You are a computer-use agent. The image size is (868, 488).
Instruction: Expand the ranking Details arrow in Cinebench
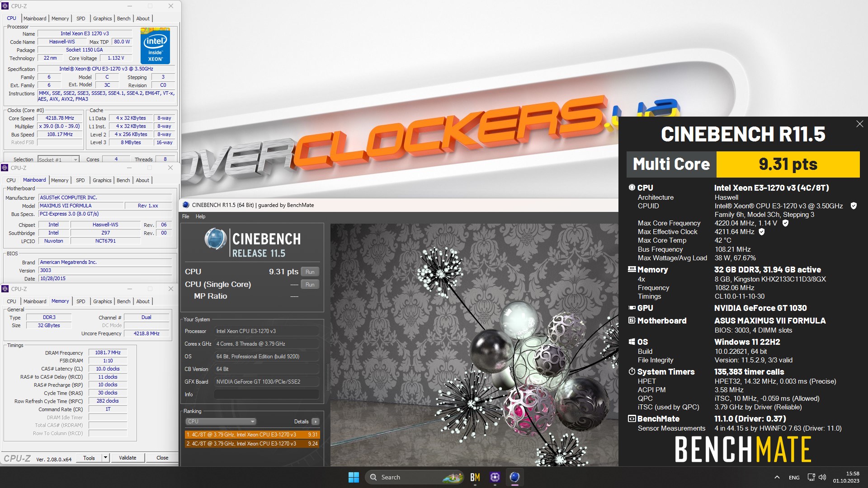pyautogui.click(x=316, y=422)
